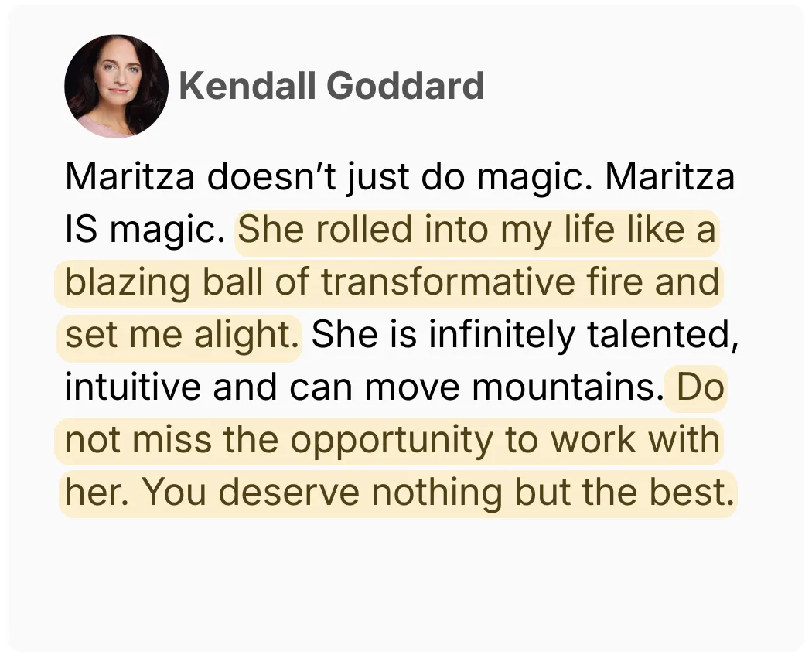Click the name Kendall Goddard
The width and height of the screenshot is (812, 665).
tap(331, 86)
